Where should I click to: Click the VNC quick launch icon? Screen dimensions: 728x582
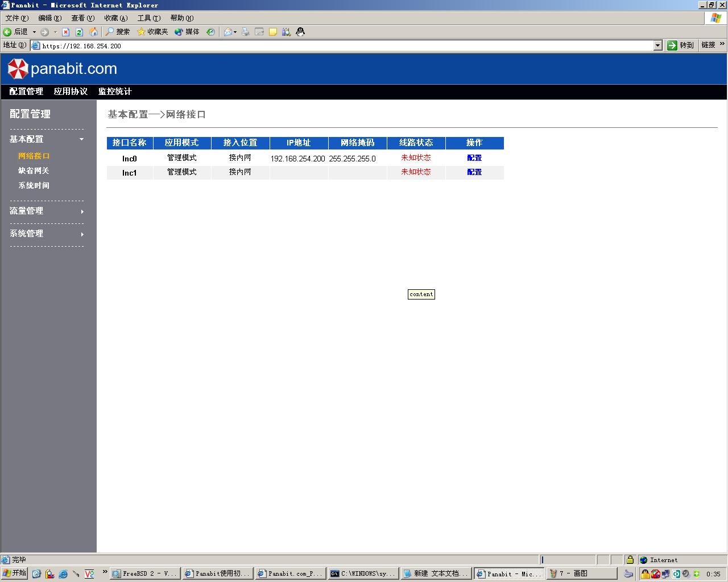pos(89,574)
